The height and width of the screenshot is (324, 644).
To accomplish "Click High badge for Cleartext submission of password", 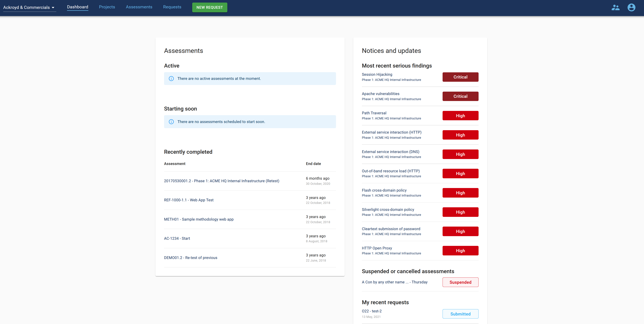I will (460, 232).
